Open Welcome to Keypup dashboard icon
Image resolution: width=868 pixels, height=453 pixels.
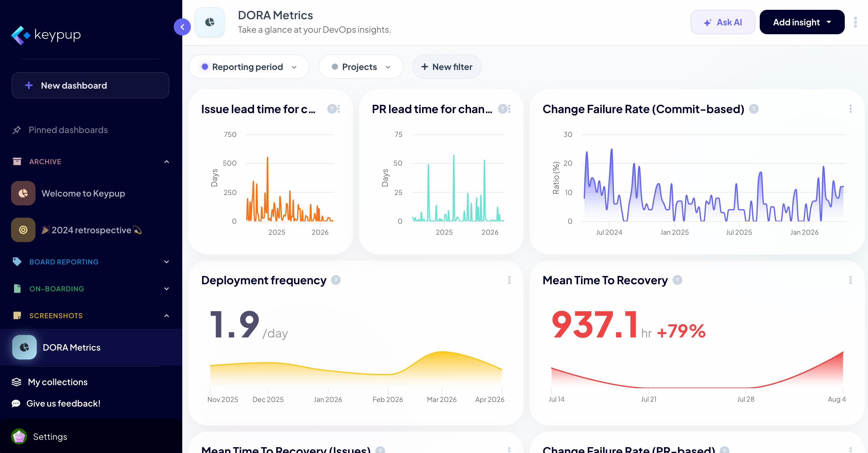(x=23, y=193)
